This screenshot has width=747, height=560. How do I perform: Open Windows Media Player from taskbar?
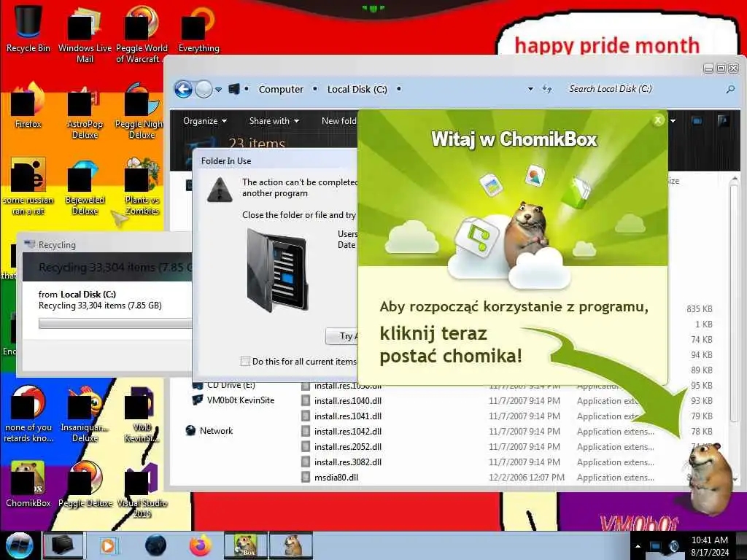pos(109,545)
